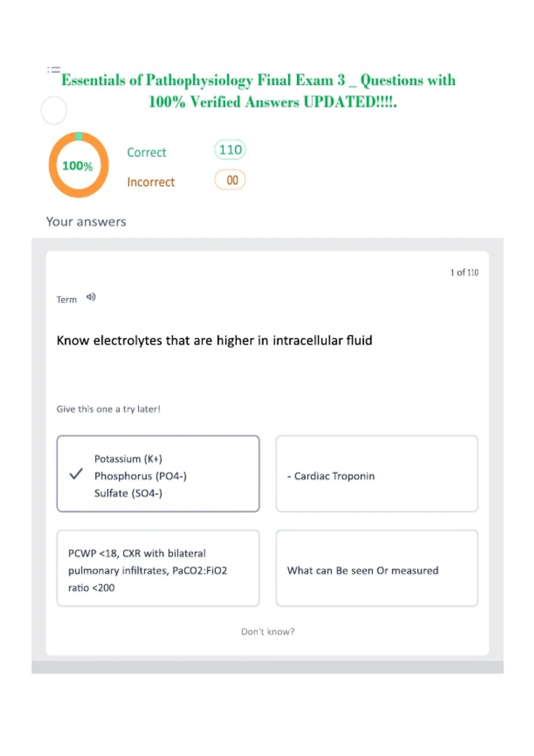534x756 pixels.
Task: Select the Cardiac Troponin answer option
Action: (377, 474)
